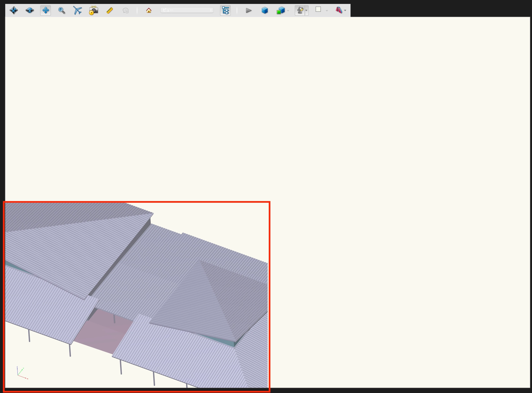The height and width of the screenshot is (393, 532).
Task: Select the Rotate view tool
Action: 14,10
